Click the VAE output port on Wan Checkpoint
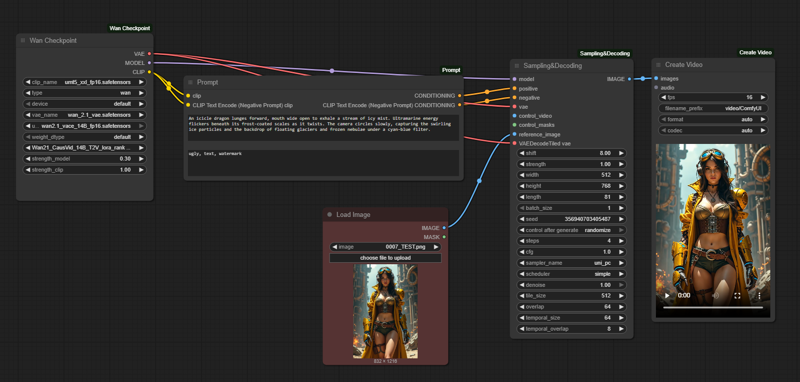 149,54
